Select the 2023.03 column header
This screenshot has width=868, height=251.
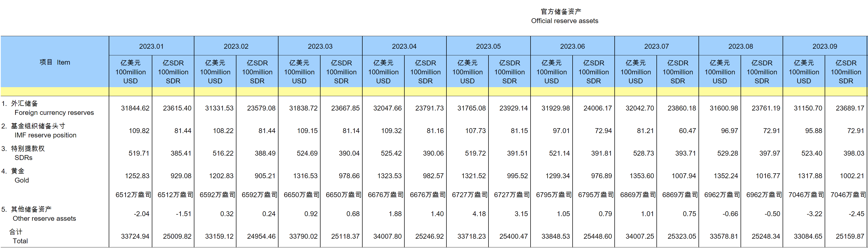[320, 46]
